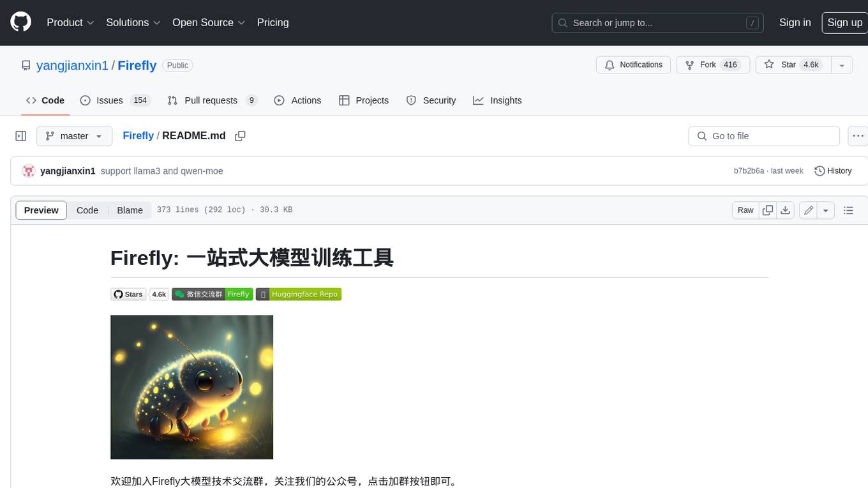Open more edit options dropdown
The image size is (868, 488).
(x=826, y=210)
